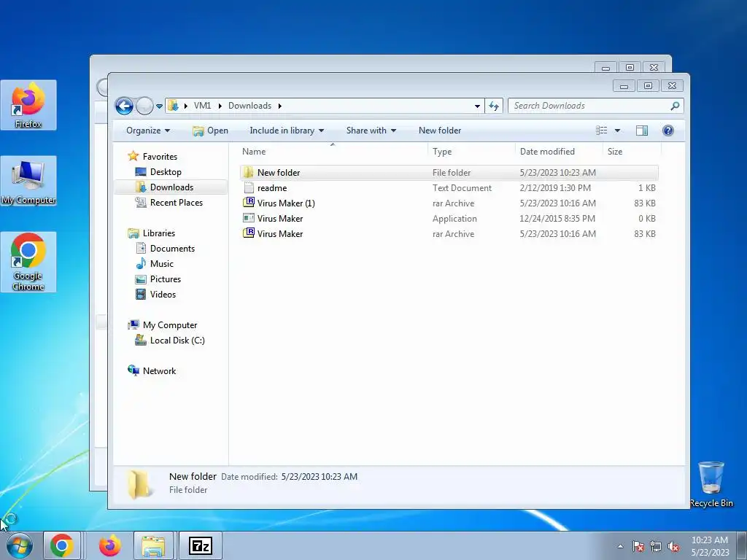Click the 7-Zip icon on the taskbar

click(200, 545)
